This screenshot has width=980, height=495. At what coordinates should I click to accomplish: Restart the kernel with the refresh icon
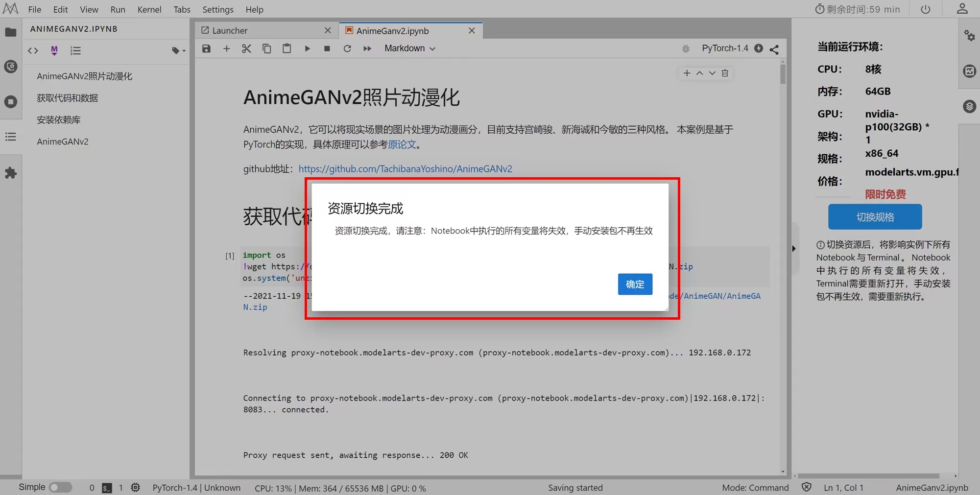pyautogui.click(x=347, y=48)
